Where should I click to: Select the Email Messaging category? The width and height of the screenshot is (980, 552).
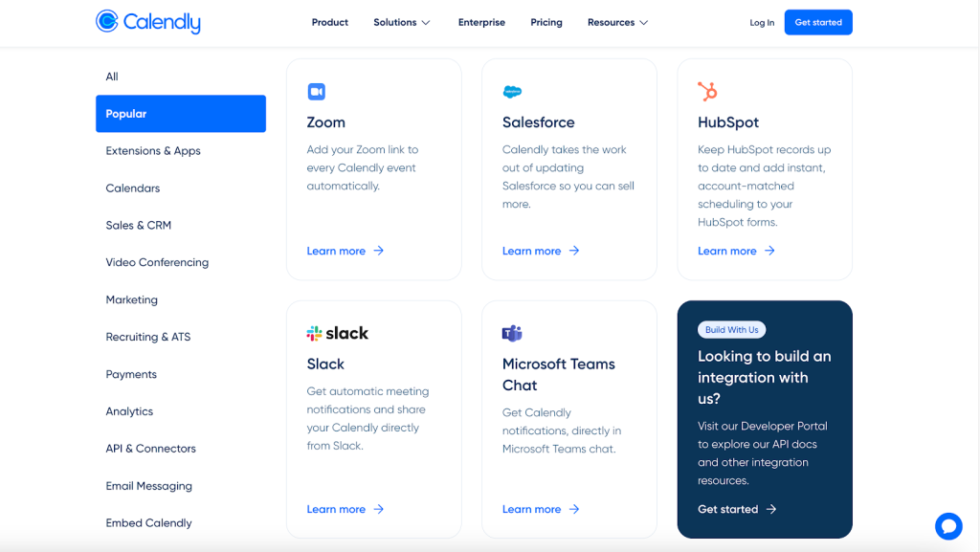[x=148, y=486]
